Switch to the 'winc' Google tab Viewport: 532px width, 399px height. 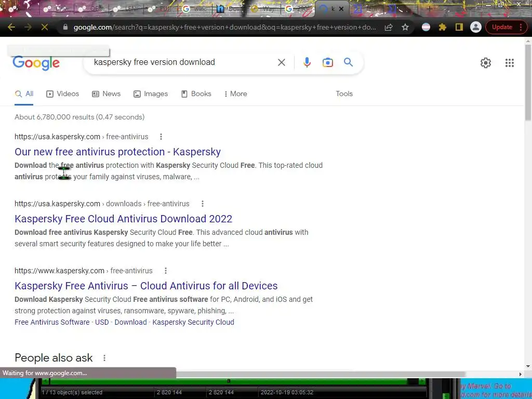coord(195,9)
